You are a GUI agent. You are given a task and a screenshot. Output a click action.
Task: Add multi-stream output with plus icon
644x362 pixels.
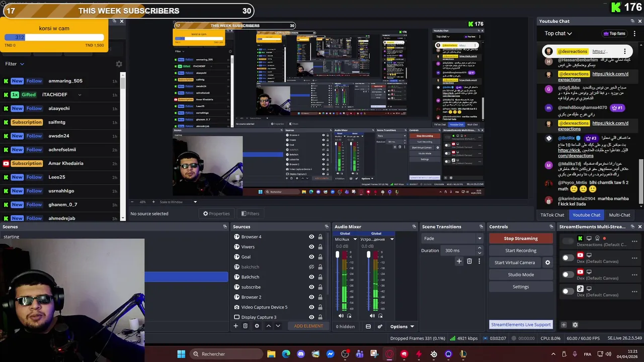click(x=563, y=325)
